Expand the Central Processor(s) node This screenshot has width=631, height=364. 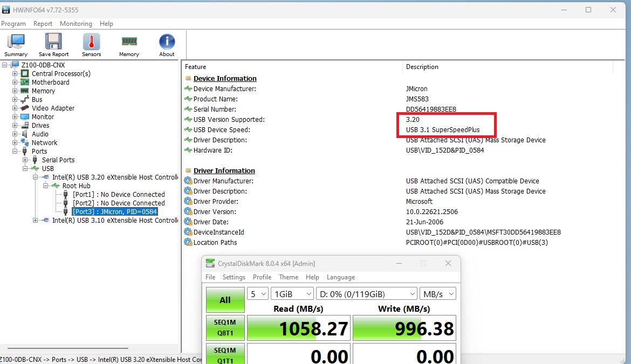(x=15, y=73)
